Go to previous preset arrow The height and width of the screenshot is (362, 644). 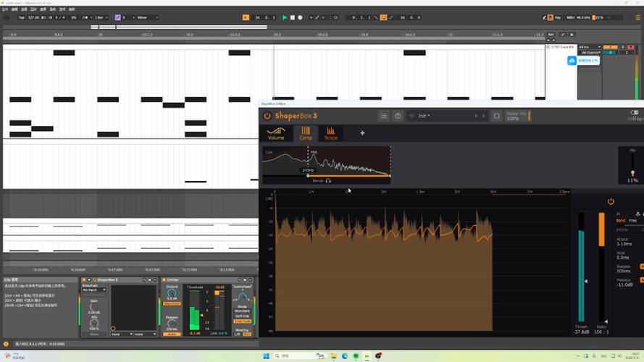[476, 116]
